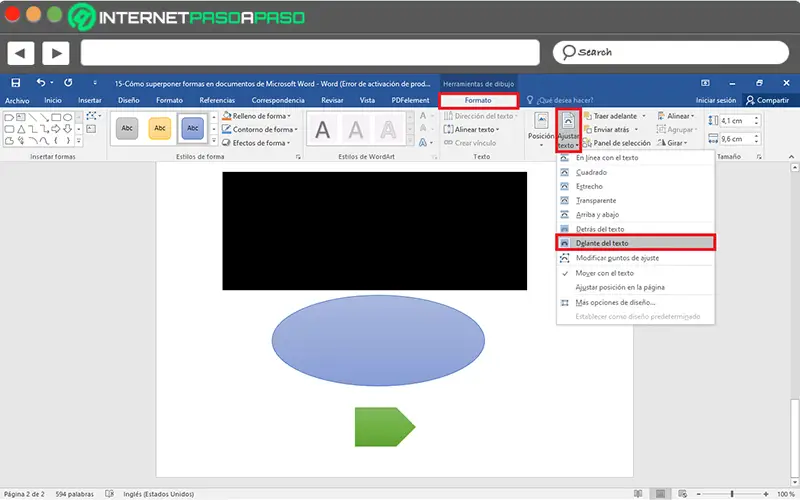Decrease shape width with down stepper
Image resolution: width=800 pixels, height=500 pixels.
[x=757, y=142]
